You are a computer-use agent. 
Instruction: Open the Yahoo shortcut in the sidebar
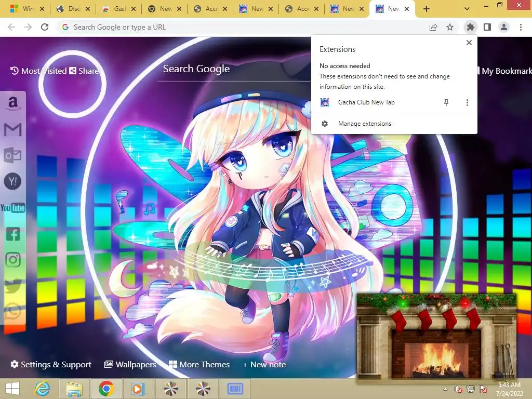[12, 181]
